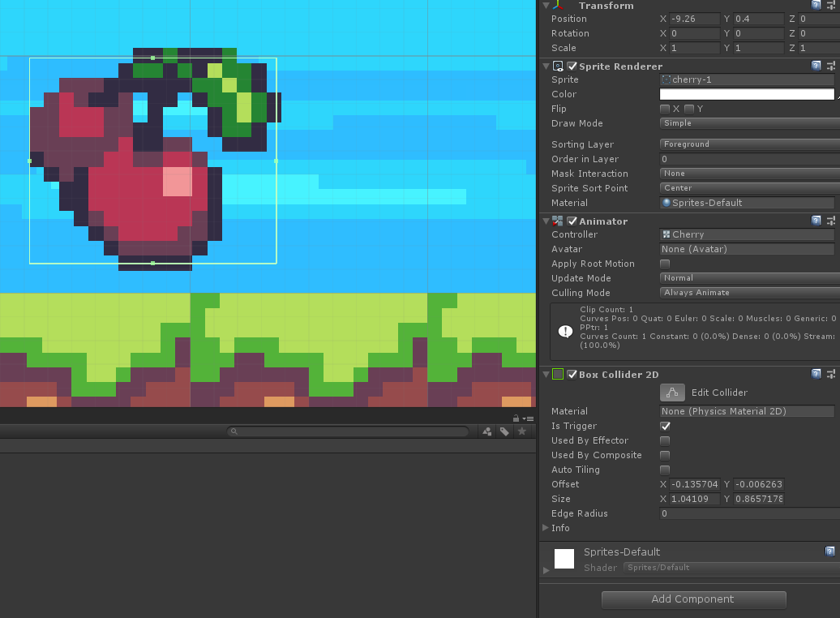
Task: Open Sprite Renderer help icon
Action: click(x=816, y=66)
